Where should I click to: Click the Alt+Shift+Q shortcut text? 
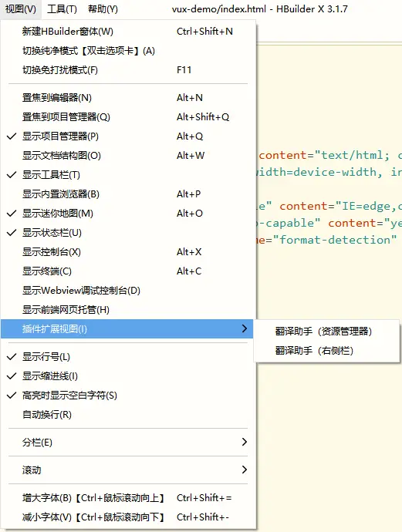(203, 117)
